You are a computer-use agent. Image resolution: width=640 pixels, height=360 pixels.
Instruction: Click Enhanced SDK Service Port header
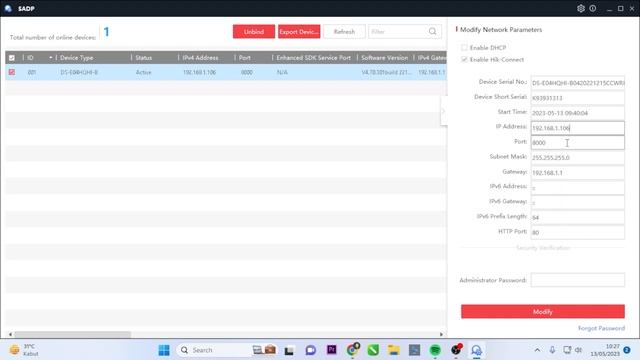[314, 58]
